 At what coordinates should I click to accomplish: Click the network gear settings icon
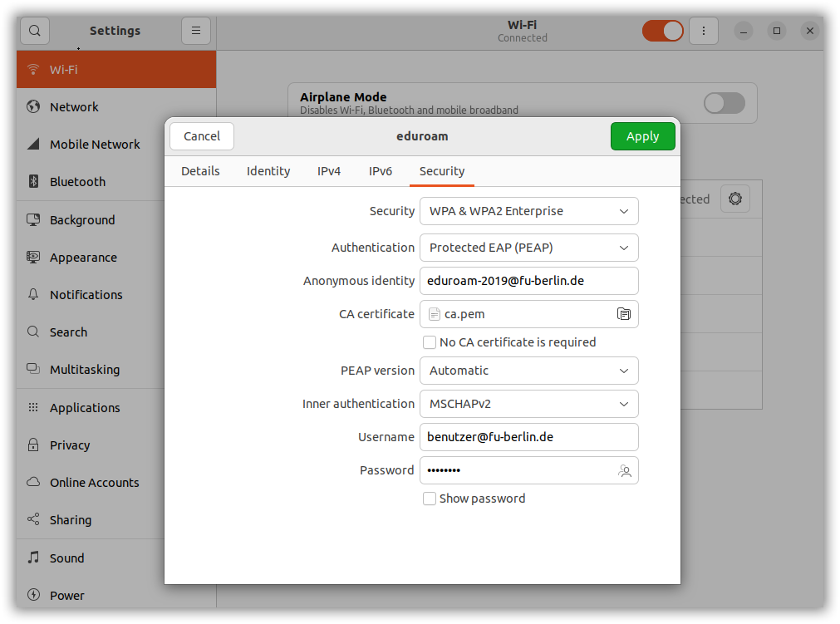pyautogui.click(x=734, y=199)
